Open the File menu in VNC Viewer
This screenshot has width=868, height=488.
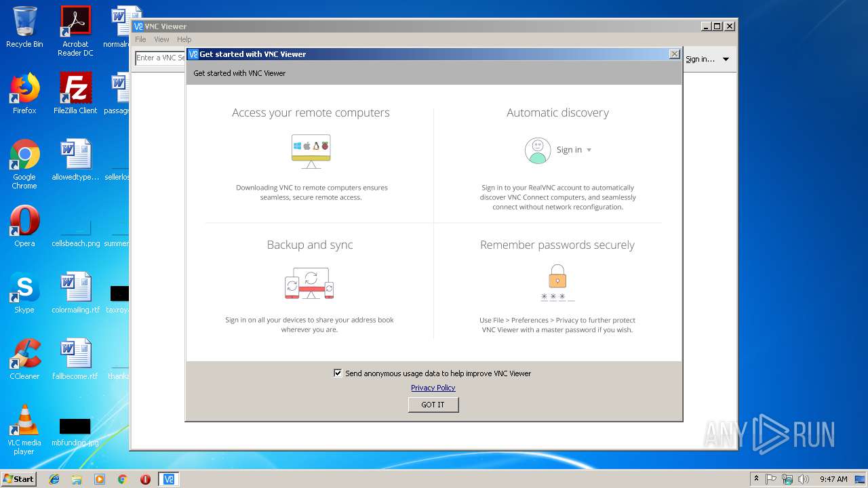point(140,39)
